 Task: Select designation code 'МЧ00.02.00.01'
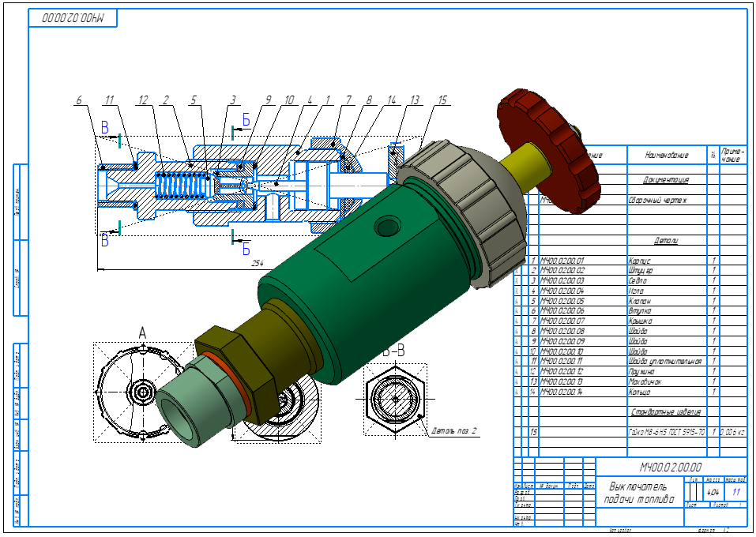click(x=562, y=261)
